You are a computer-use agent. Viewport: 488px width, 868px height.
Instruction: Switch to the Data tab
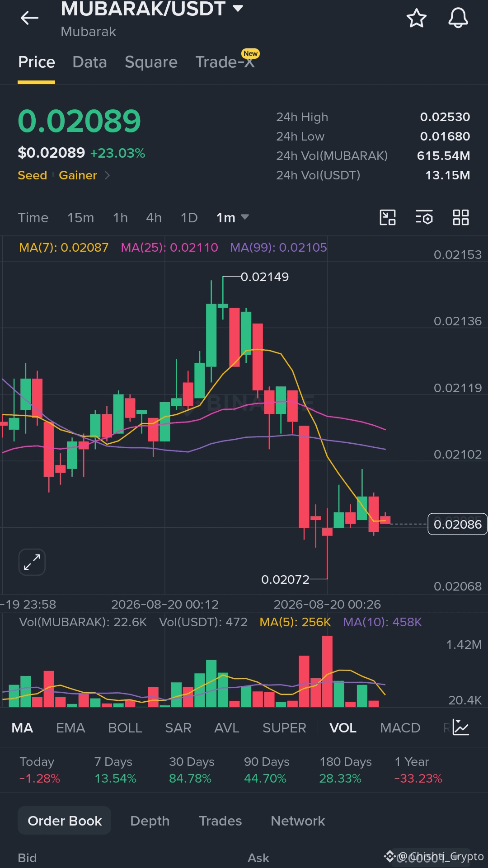click(x=89, y=62)
